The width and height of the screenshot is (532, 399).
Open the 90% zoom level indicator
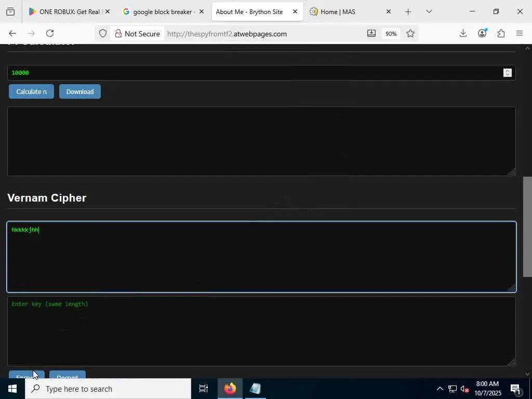(391, 34)
